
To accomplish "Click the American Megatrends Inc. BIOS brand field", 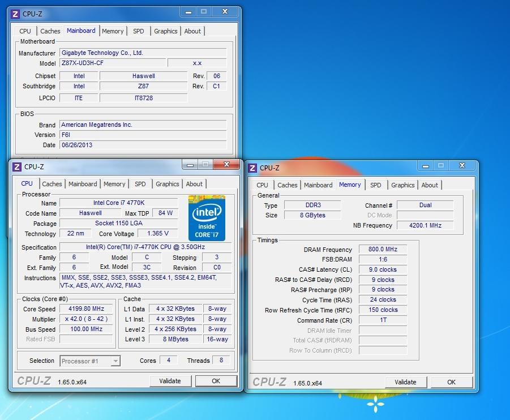I will pyautogui.click(x=143, y=125).
